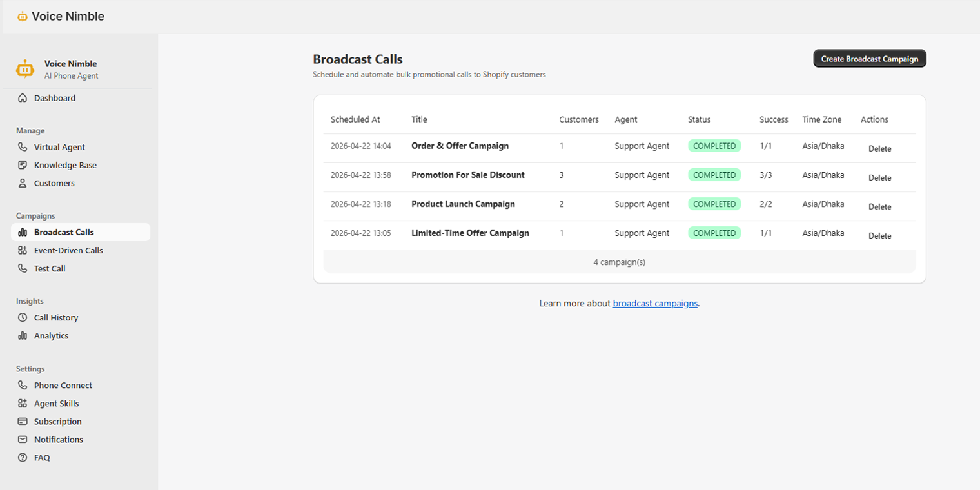The image size is (980, 490).
Task: Click the Knowledge Base note icon
Action: pyautogui.click(x=23, y=165)
